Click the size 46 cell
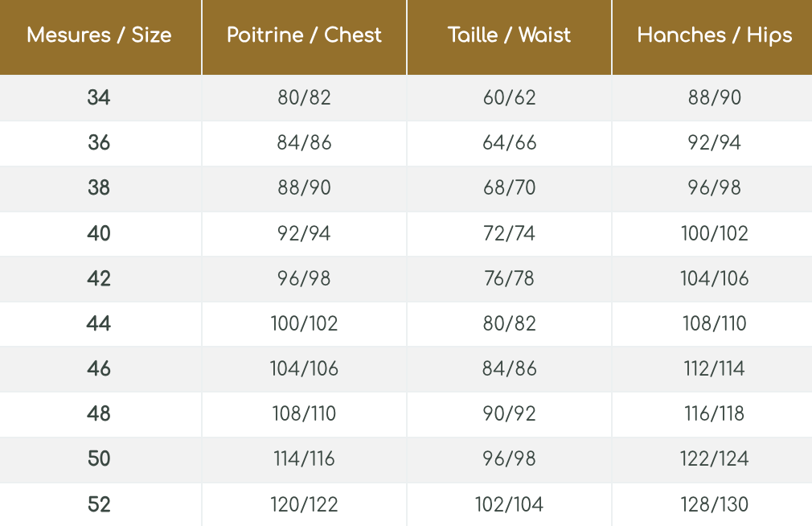The image size is (812, 526). (99, 369)
